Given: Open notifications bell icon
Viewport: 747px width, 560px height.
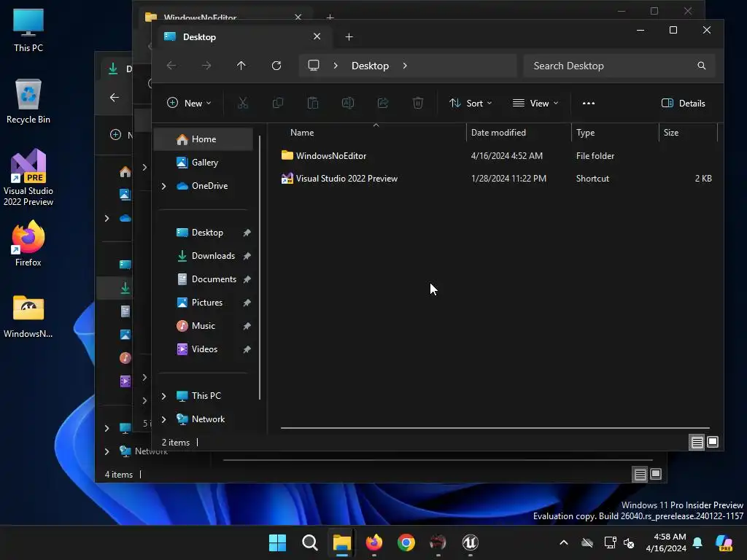Looking at the screenshot, I should coord(697,542).
